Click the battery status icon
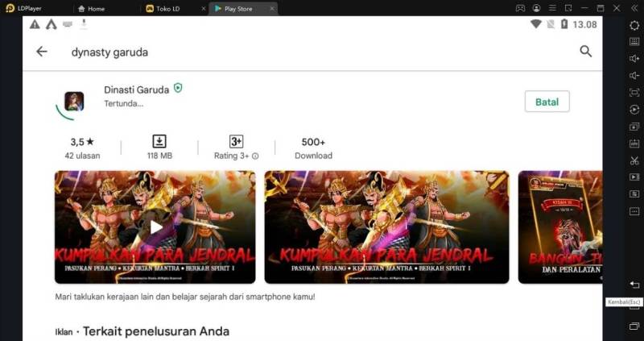The height and width of the screenshot is (341, 644). (564, 24)
